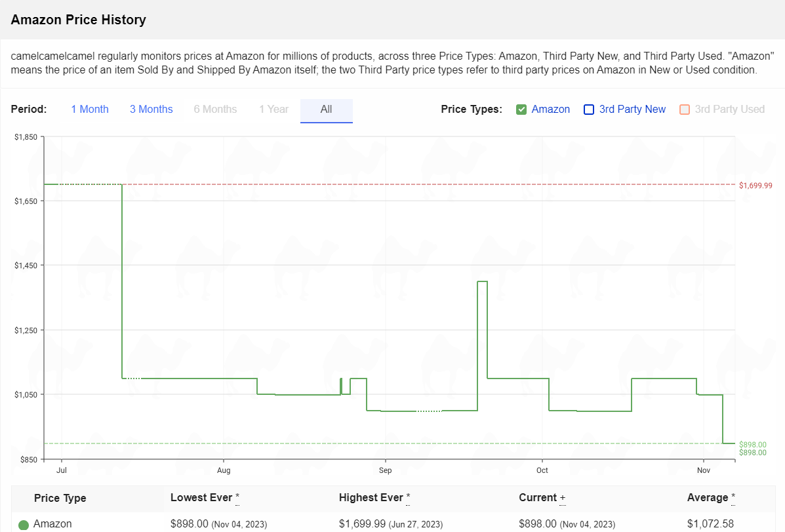The image size is (785, 532).
Task: Click the 3rd Party Used label
Action: (x=729, y=109)
